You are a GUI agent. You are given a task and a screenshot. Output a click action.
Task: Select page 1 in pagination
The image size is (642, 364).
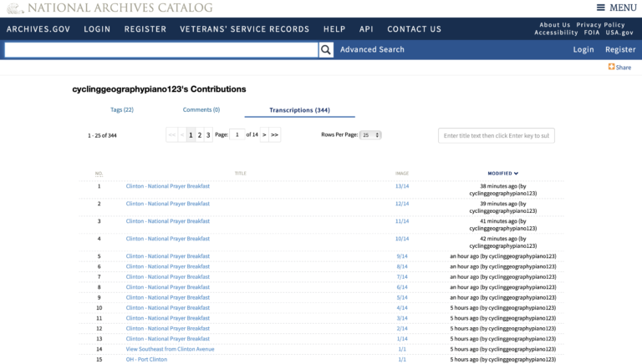point(191,135)
